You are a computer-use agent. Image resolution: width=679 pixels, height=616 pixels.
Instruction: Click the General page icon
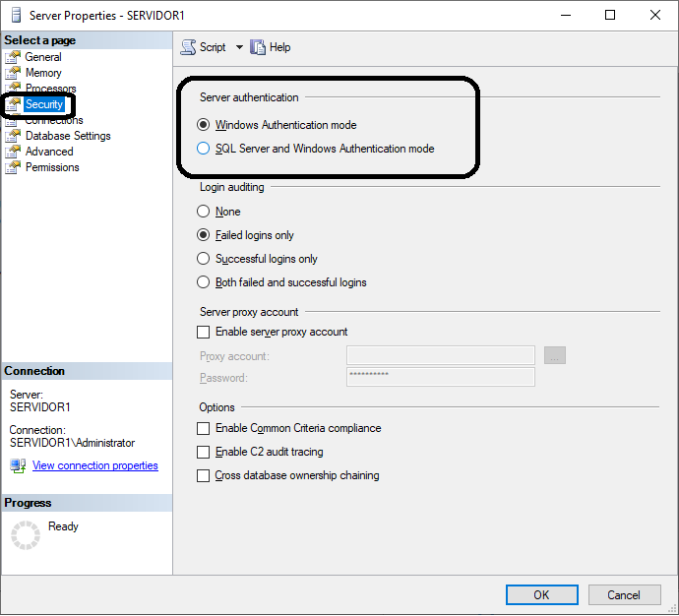click(x=13, y=57)
